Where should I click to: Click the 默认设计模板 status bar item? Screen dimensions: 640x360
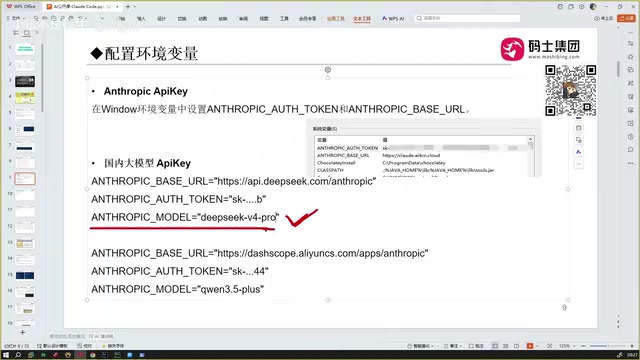tap(52, 346)
